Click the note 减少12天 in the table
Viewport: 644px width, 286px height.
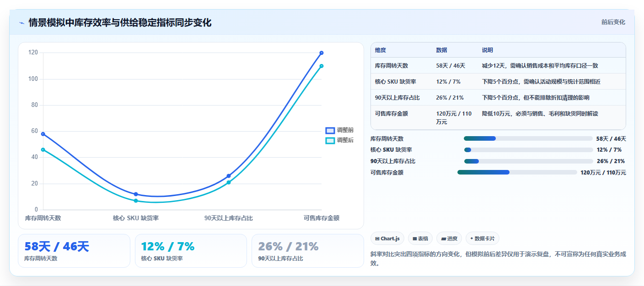[x=540, y=66]
